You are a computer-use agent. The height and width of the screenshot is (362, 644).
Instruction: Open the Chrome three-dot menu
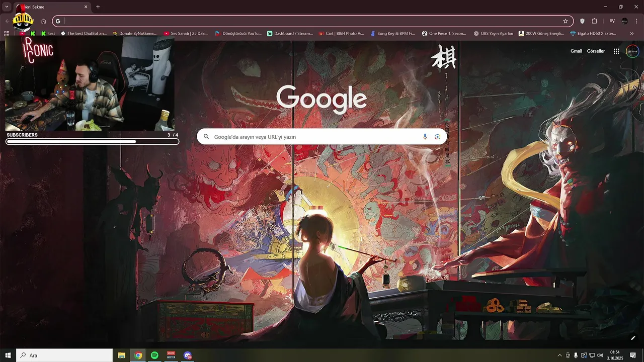coord(637,21)
